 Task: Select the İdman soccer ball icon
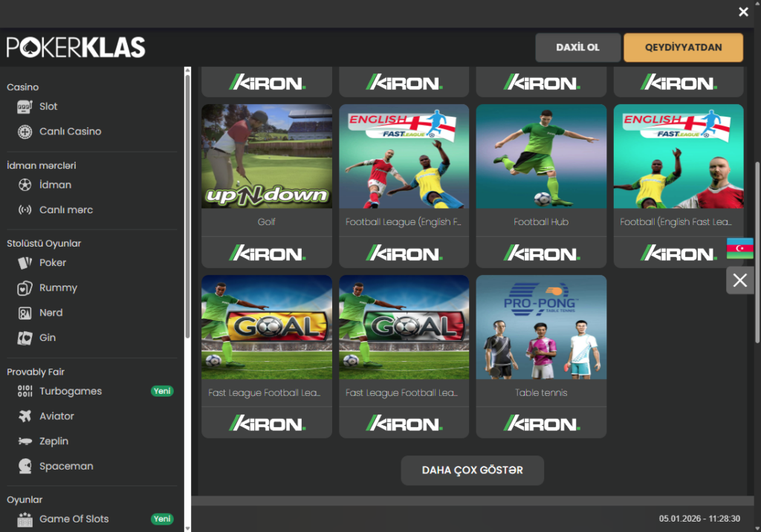pyautogui.click(x=25, y=185)
